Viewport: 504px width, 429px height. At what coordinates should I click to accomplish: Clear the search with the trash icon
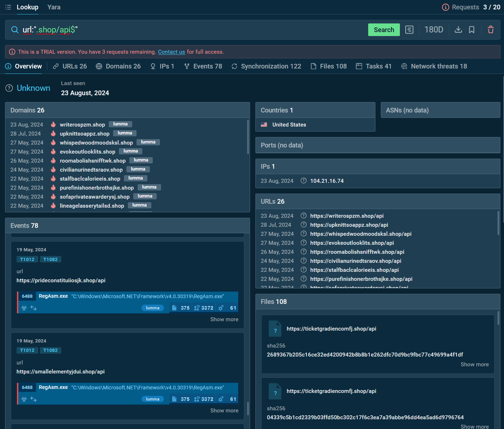(x=491, y=30)
